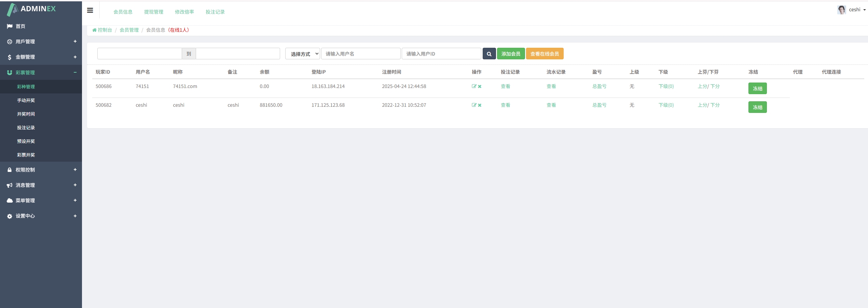
Task: Expand the 用户管理 sidebar menu
Action: click(41, 42)
